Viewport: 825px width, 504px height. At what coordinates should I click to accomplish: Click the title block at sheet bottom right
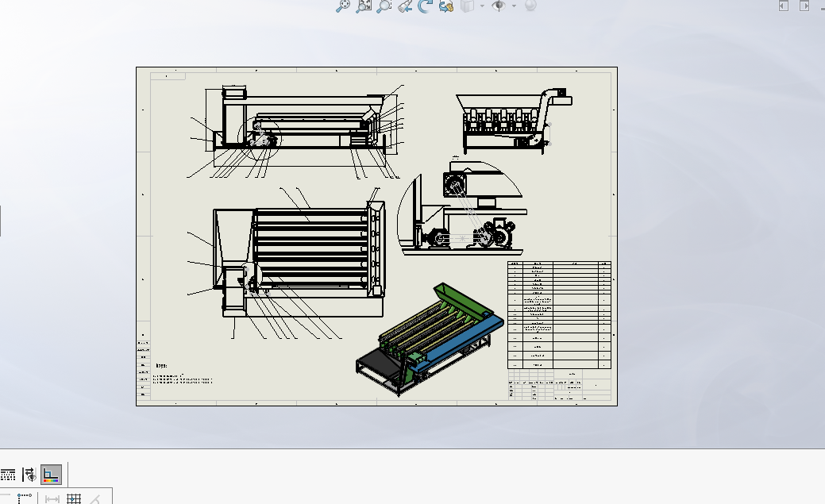[x=560, y=385]
